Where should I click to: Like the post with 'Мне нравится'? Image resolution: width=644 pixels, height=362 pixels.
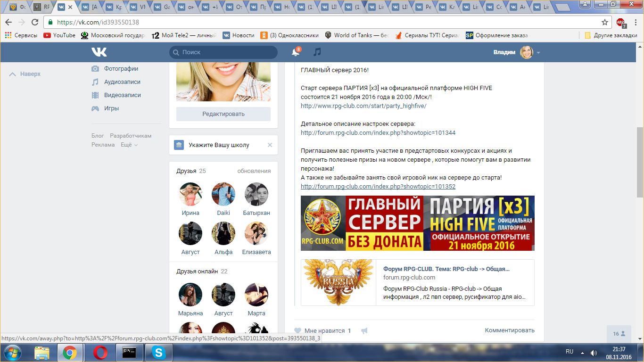click(322, 331)
